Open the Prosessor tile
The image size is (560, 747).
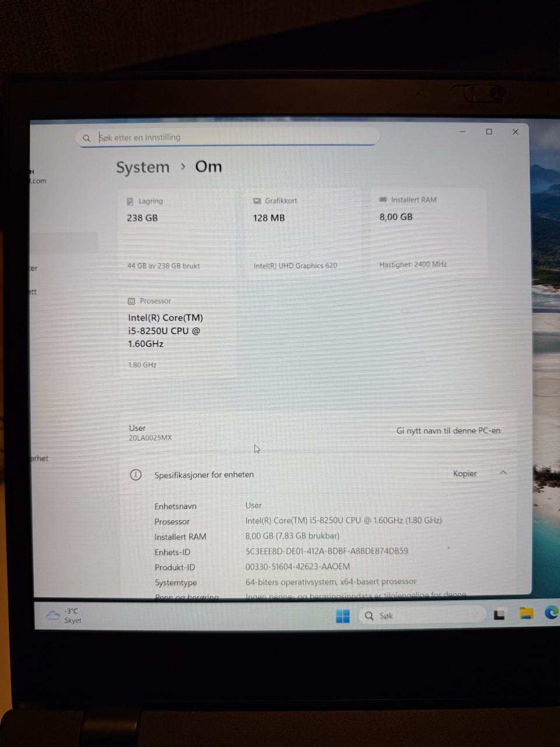pyautogui.click(x=177, y=334)
